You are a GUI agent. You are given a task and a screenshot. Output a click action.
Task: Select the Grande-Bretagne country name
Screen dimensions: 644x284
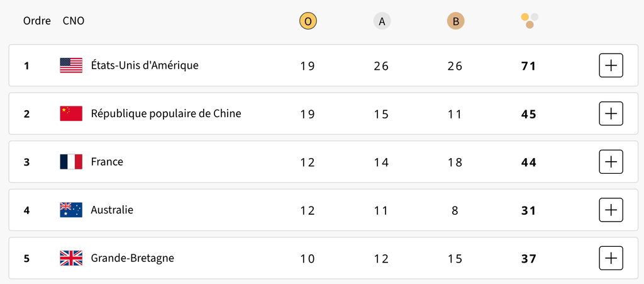click(x=132, y=258)
